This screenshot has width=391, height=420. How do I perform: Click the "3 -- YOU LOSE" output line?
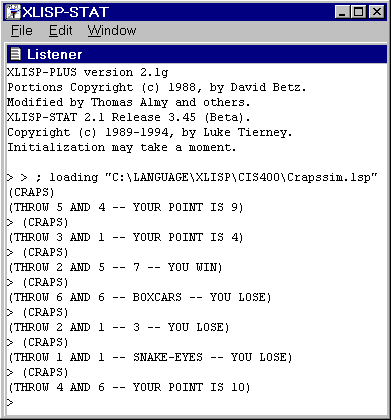[x=119, y=327]
